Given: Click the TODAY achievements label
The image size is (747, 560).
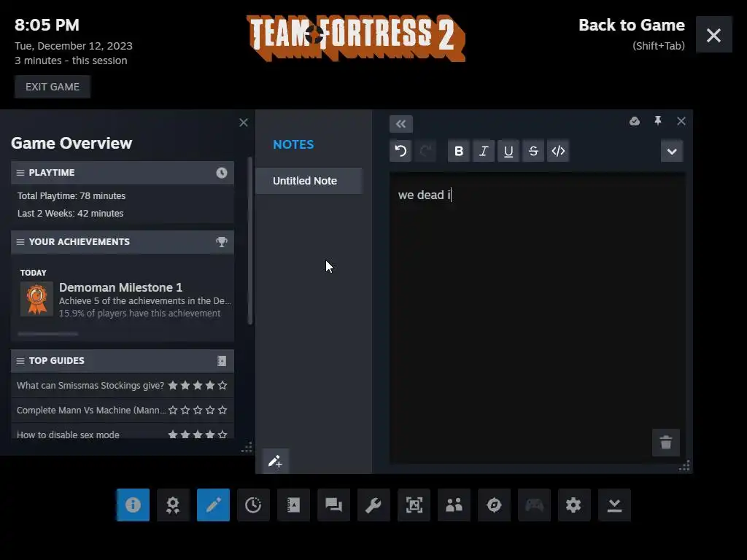Looking at the screenshot, I should [x=34, y=273].
